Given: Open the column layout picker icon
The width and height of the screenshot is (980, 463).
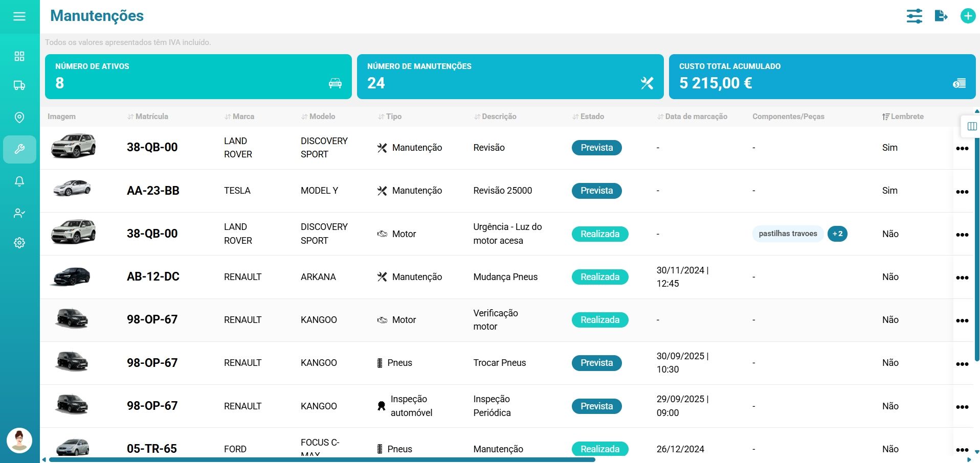Looking at the screenshot, I should [x=971, y=126].
